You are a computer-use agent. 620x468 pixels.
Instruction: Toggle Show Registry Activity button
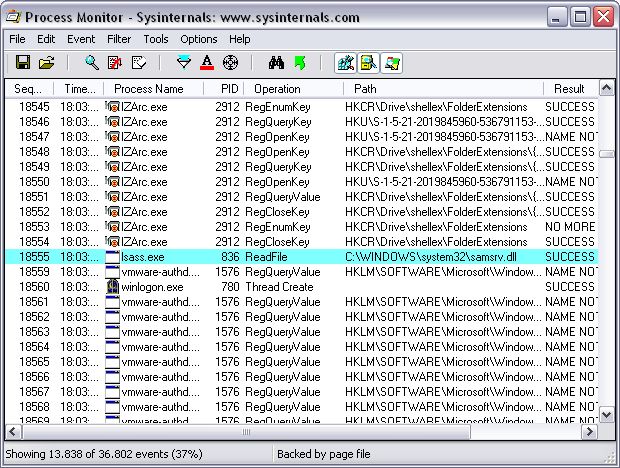click(345, 63)
